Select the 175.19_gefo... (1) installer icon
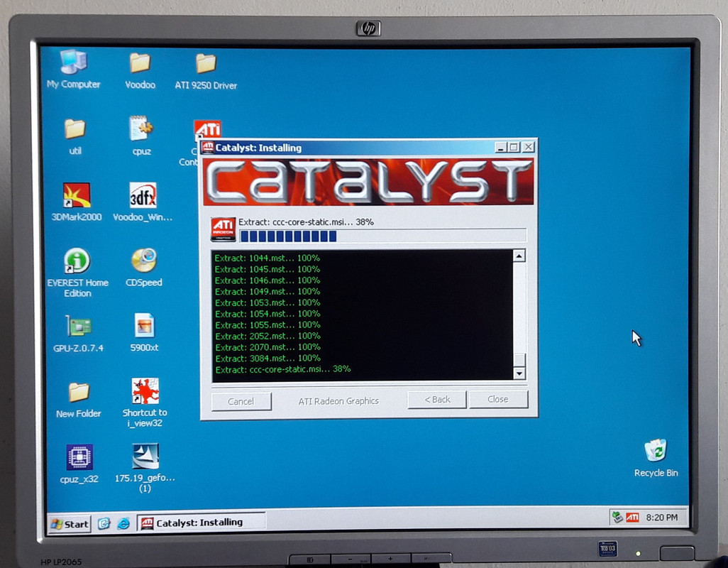 pos(145,457)
